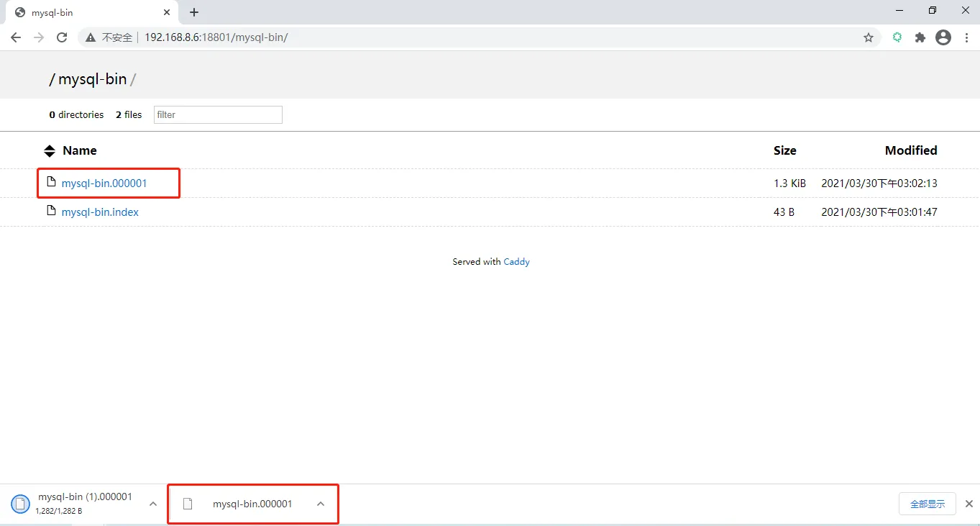Click the mysql-bin (1).000001 download file icon
Screen dimensions: 980x526
click(x=21, y=504)
